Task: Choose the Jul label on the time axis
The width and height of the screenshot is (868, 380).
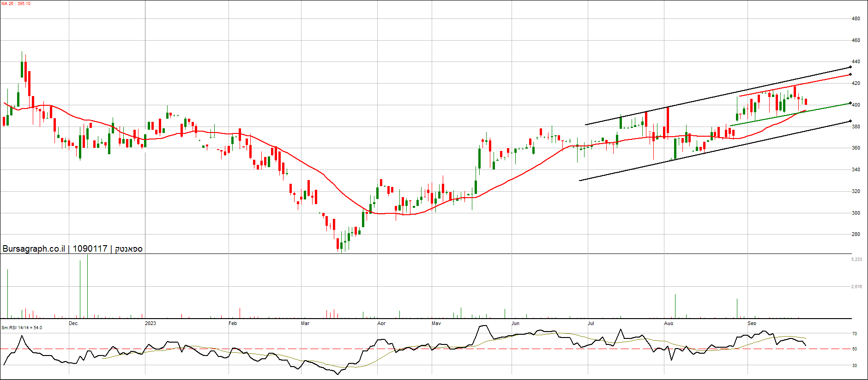Action: (x=591, y=323)
